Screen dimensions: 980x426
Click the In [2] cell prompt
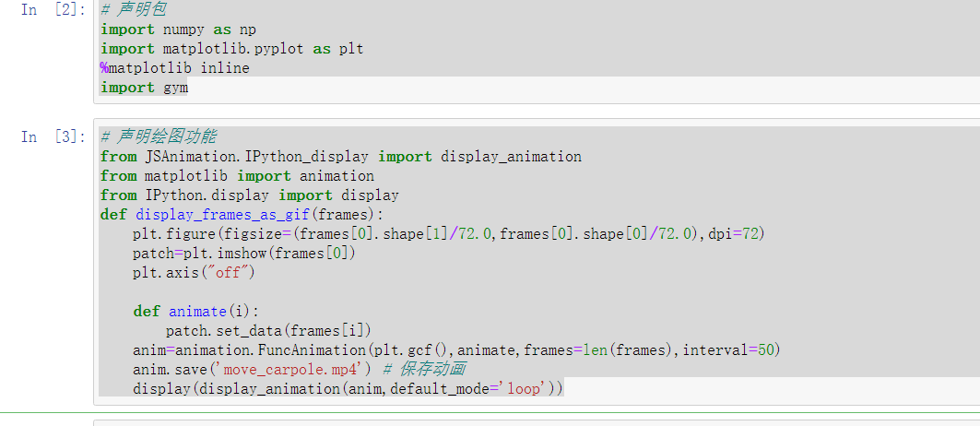point(53,10)
